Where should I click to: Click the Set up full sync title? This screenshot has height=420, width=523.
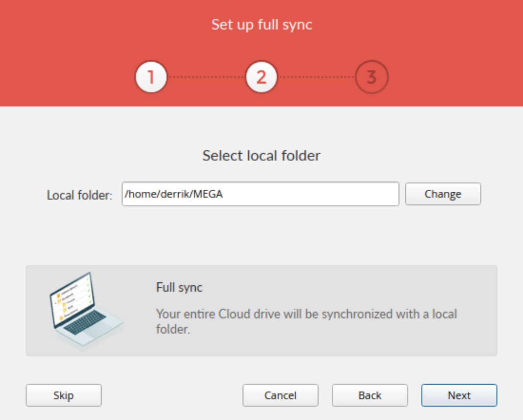point(261,26)
